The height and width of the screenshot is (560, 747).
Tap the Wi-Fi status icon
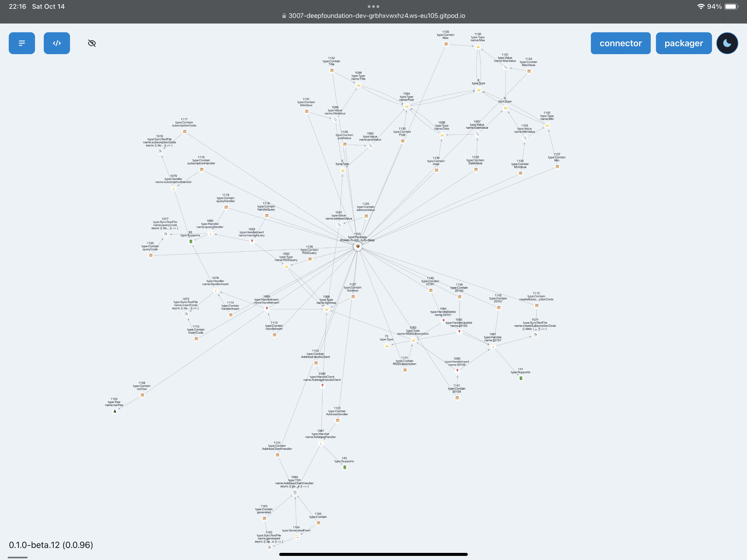click(x=701, y=6)
